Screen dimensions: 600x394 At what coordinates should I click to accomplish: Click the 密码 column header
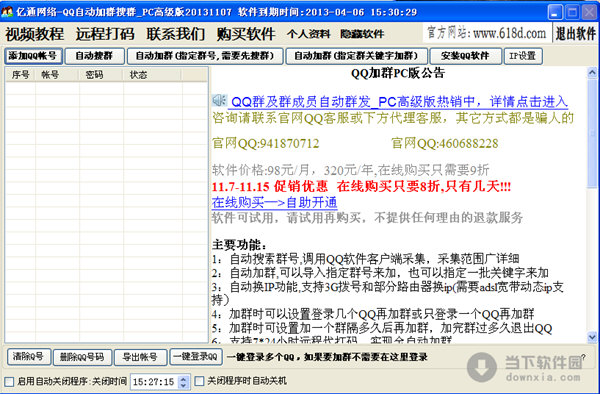point(101,75)
